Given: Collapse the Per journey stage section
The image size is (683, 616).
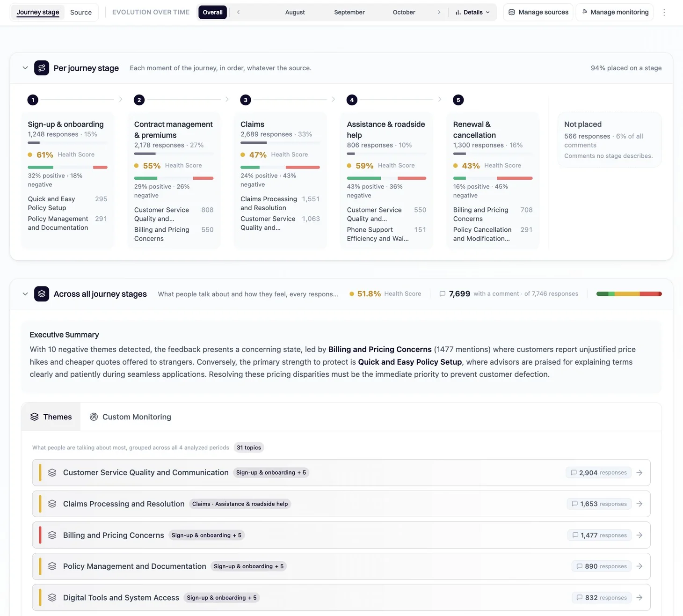Looking at the screenshot, I should 25,68.
